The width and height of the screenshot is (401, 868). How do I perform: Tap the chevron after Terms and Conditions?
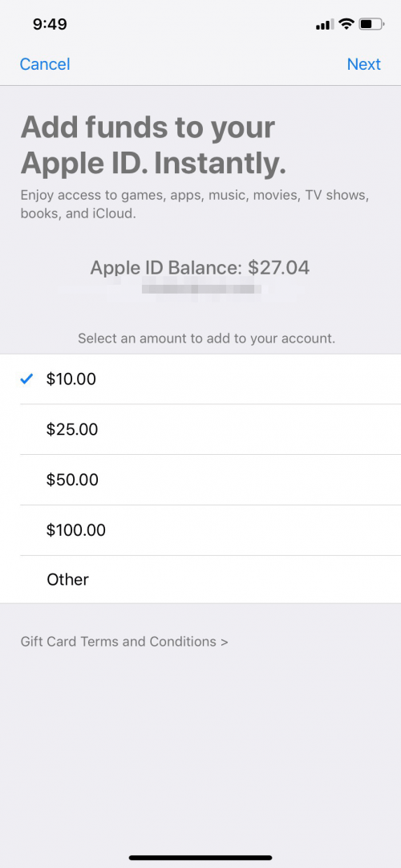[x=224, y=642]
